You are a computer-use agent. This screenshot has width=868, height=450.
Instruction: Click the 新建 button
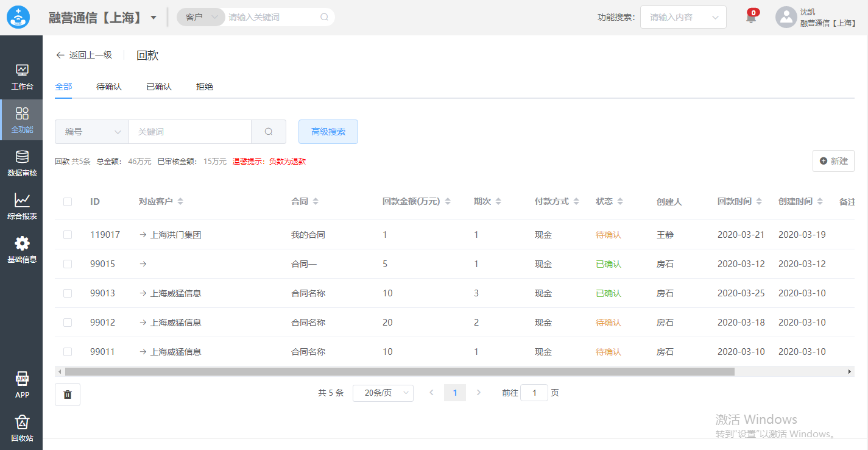click(x=833, y=161)
